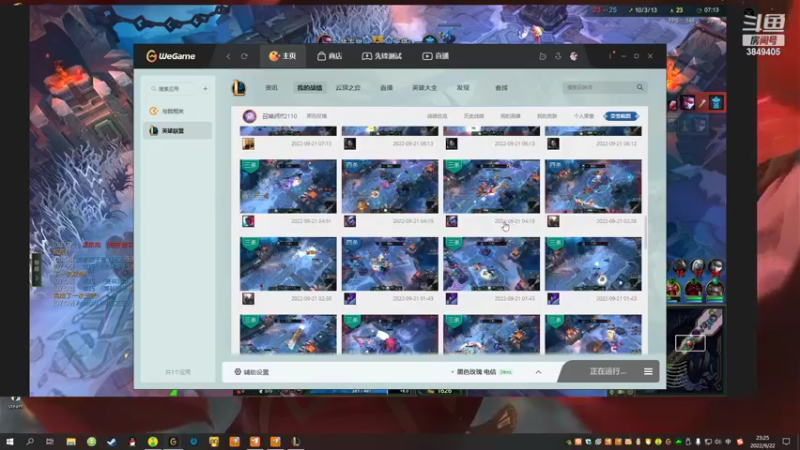Click the summoner profile avatar
Screen dimensions: 800x450
click(249, 116)
